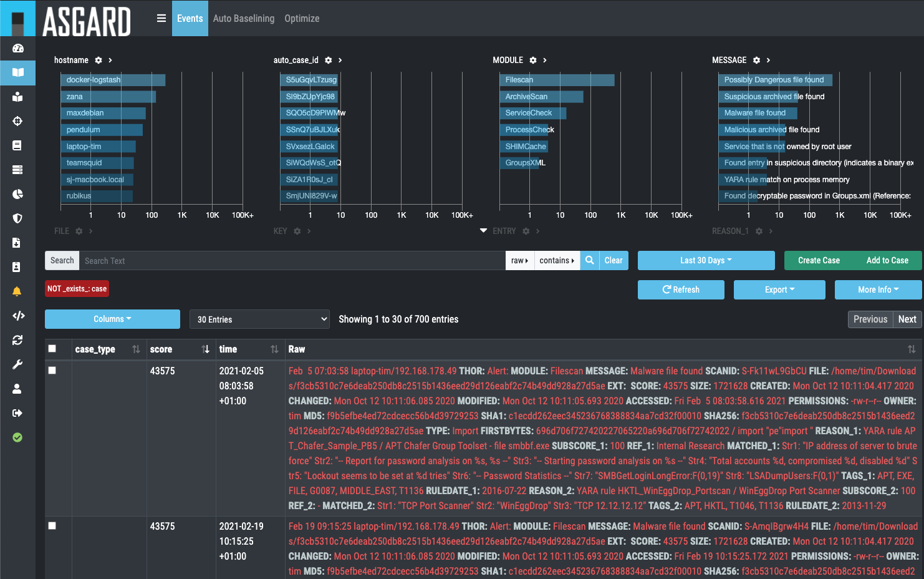Click the logout icon in sidebar
924x579 pixels.
[x=17, y=413]
